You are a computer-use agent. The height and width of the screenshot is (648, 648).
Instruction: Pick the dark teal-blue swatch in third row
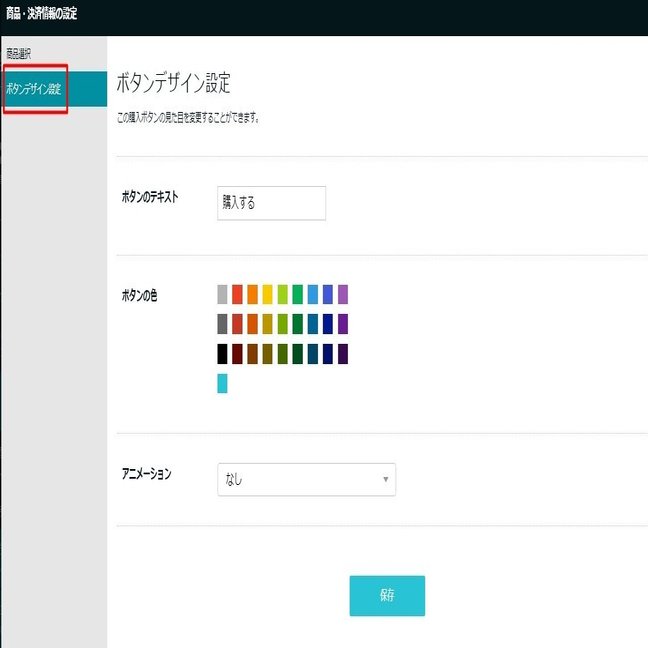pyautogui.click(x=313, y=354)
